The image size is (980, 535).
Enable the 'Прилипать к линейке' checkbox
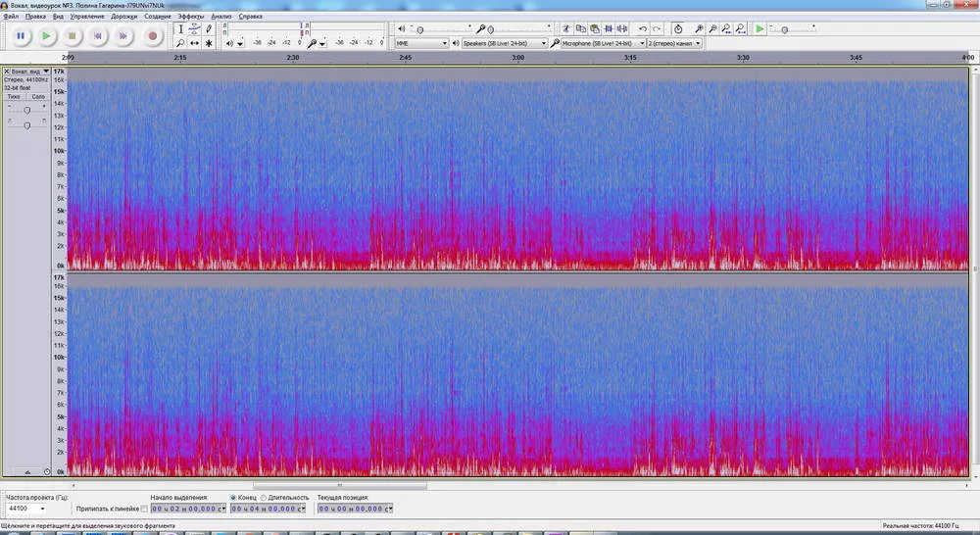pyautogui.click(x=145, y=509)
